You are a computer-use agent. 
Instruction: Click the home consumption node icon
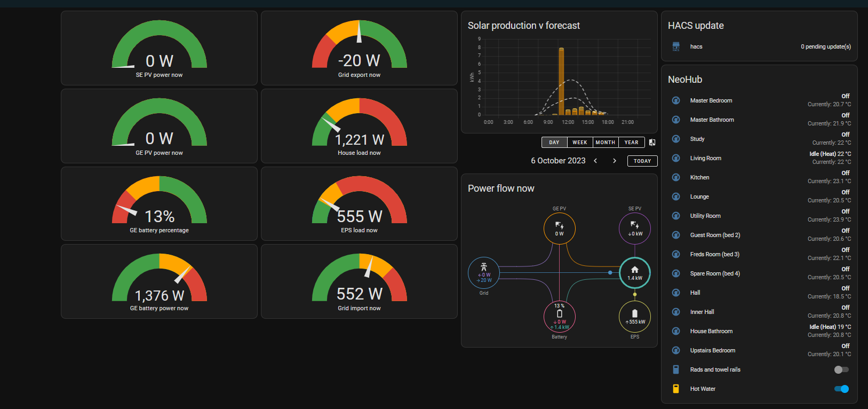635,273
